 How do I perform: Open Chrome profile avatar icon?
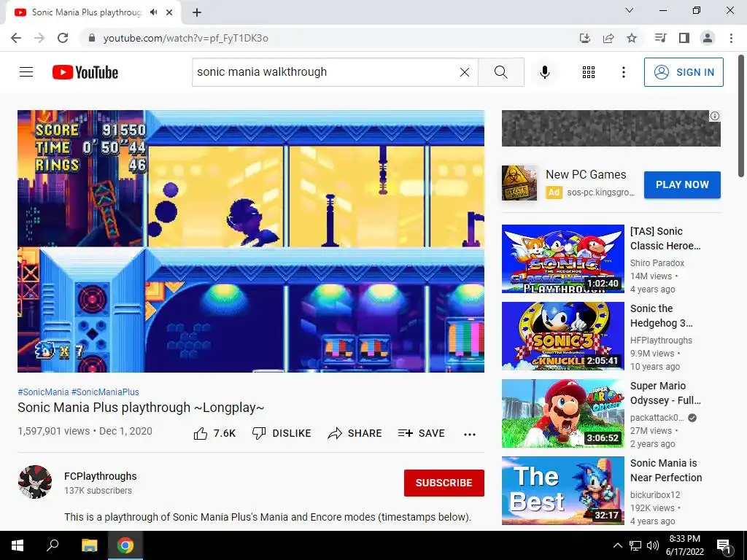coord(708,38)
